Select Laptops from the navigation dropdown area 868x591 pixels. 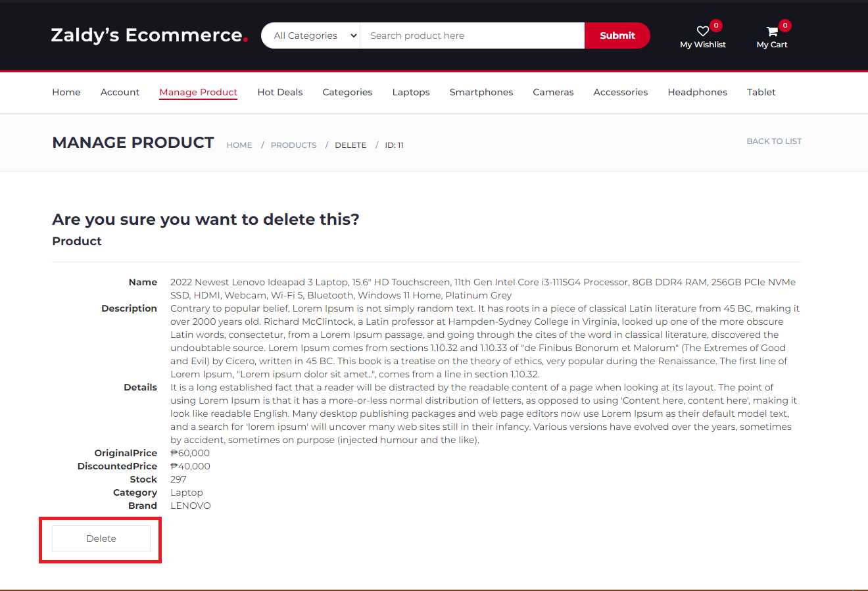tap(410, 92)
